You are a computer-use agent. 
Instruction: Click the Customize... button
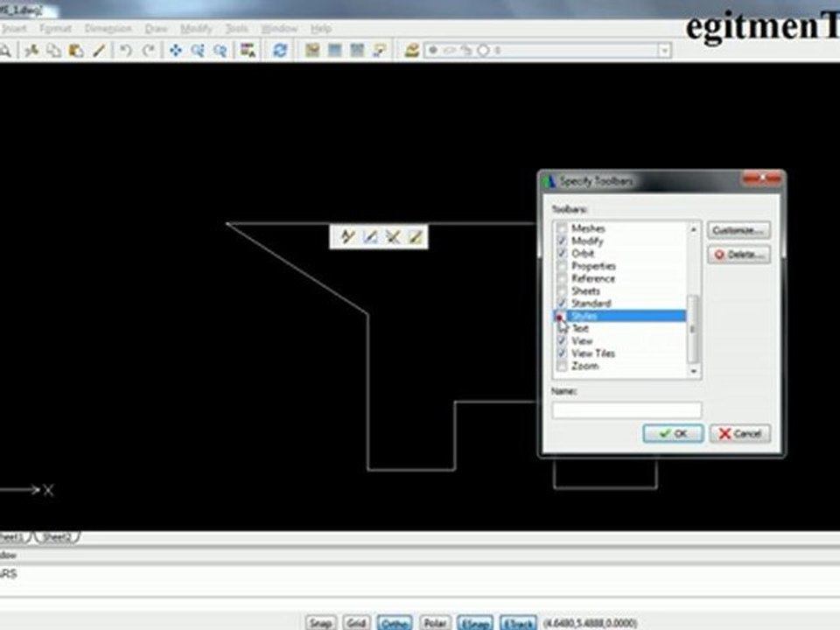[738, 230]
